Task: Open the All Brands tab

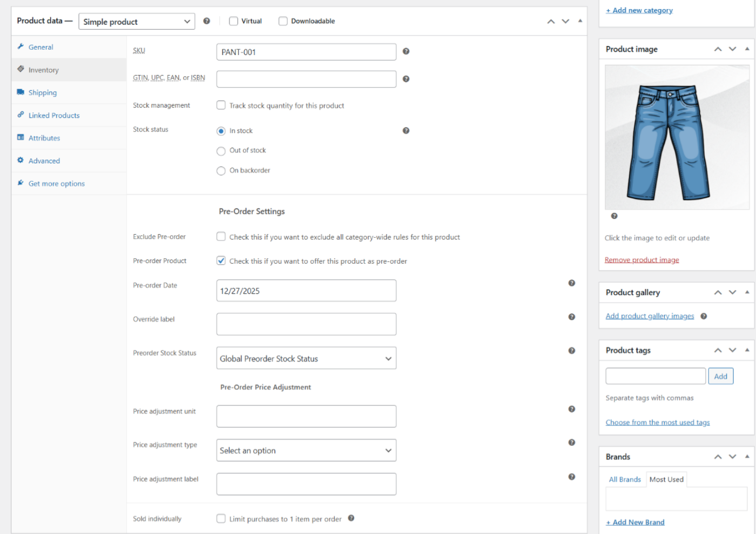Action: 625,479
